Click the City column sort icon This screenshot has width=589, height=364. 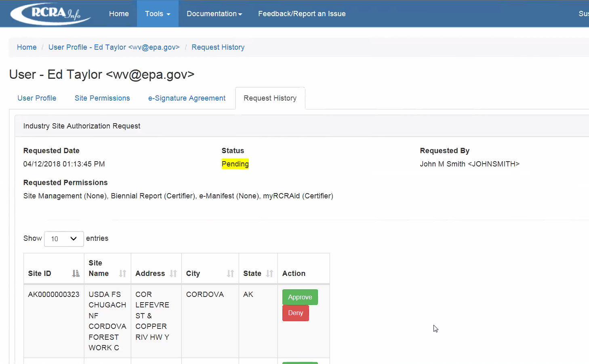(230, 274)
